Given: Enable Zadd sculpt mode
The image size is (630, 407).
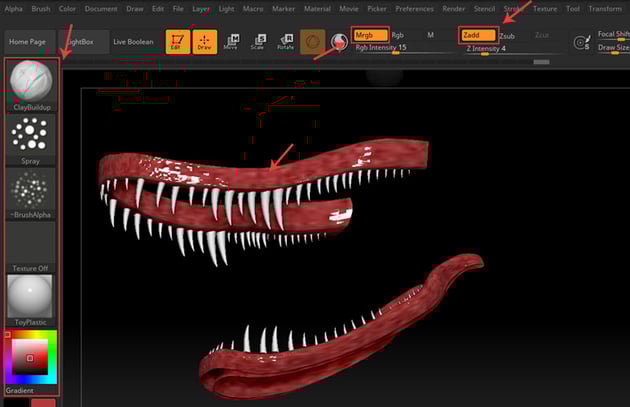Looking at the screenshot, I should point(477,35).
